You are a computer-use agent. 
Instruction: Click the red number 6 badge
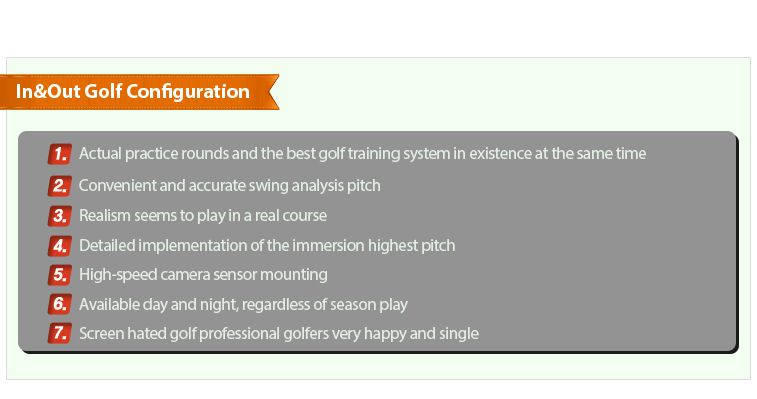click(60, 304)
